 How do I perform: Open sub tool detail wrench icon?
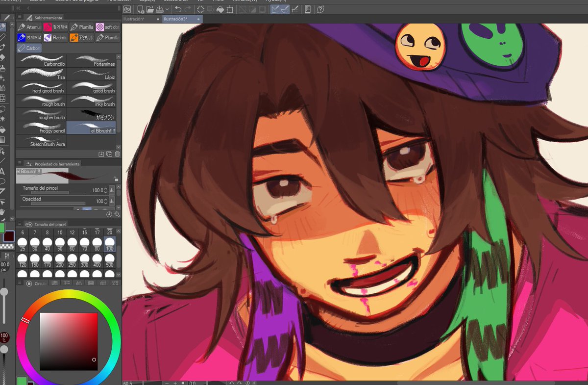click(x=117, y=214)
